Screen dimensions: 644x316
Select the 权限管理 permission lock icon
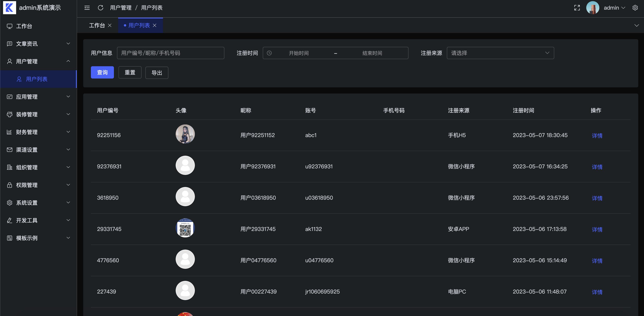click(10, 185)
